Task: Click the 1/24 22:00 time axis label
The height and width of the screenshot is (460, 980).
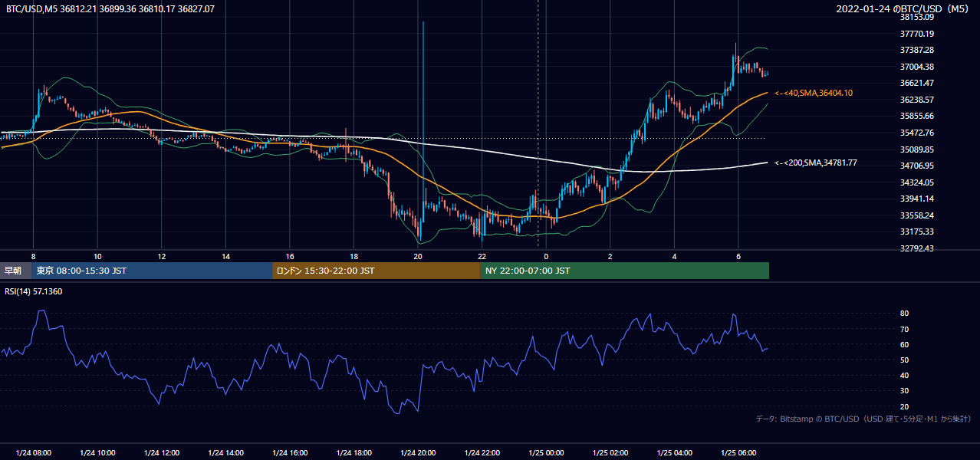Action: click(482, 453)
